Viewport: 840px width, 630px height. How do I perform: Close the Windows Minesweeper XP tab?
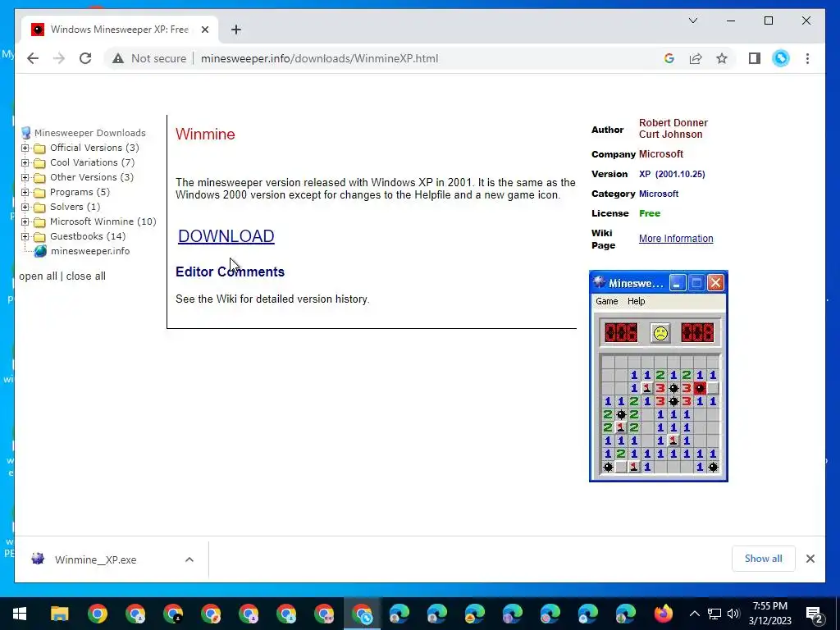pyautogui.click(x=204, y=30)
